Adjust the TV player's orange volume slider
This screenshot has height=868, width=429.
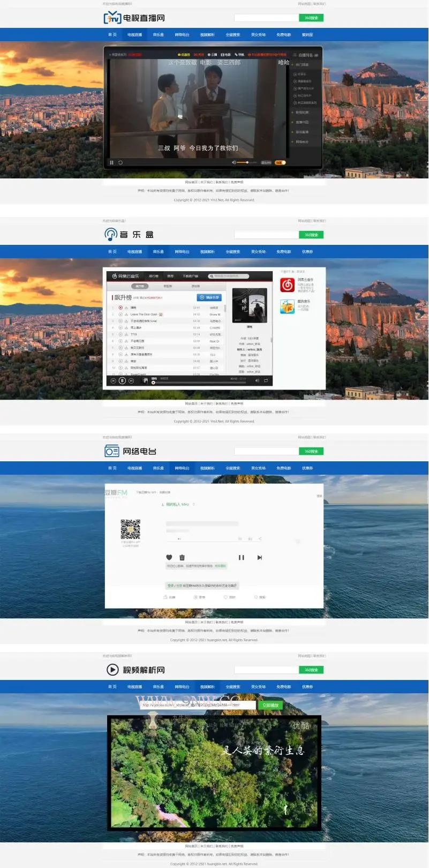click(x=247, y=162)
